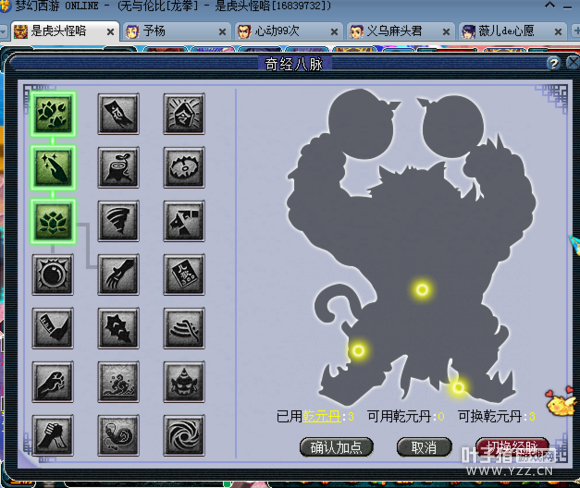The height and width of the screenshot is (488, 580).
Task: Select the spiral vortex skill icon
Action: [184, 435]
